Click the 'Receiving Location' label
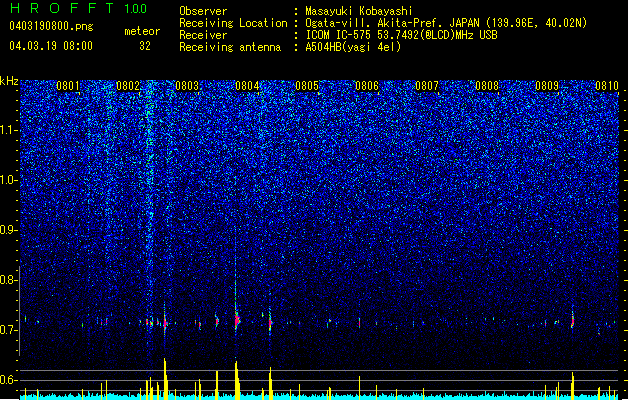This screenshot has height=400, width=629. (233, 23)
